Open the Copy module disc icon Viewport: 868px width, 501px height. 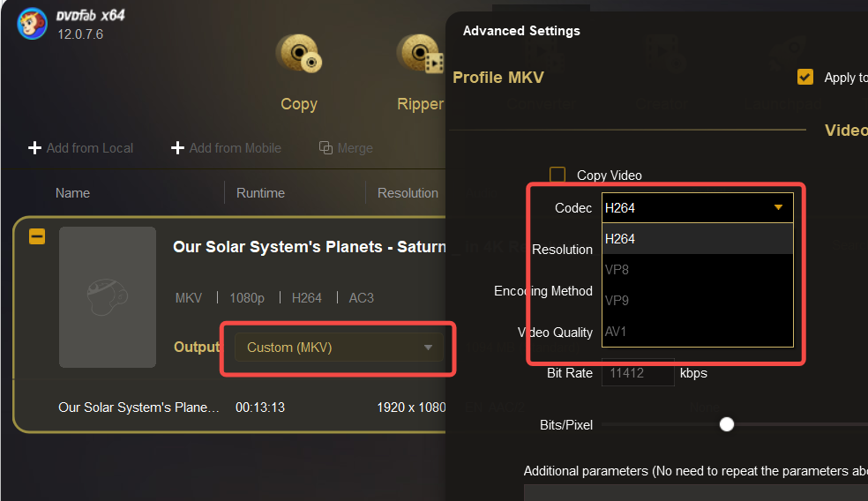298,55
